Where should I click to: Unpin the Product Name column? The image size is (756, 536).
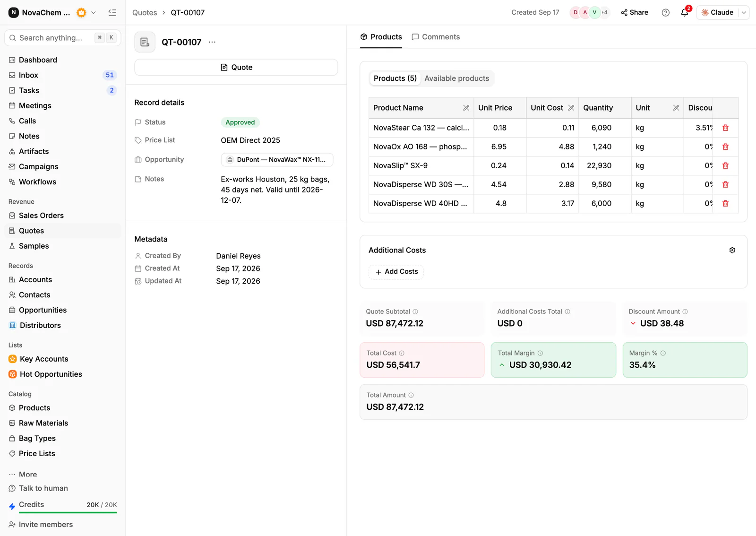click(x=466, y=108)
